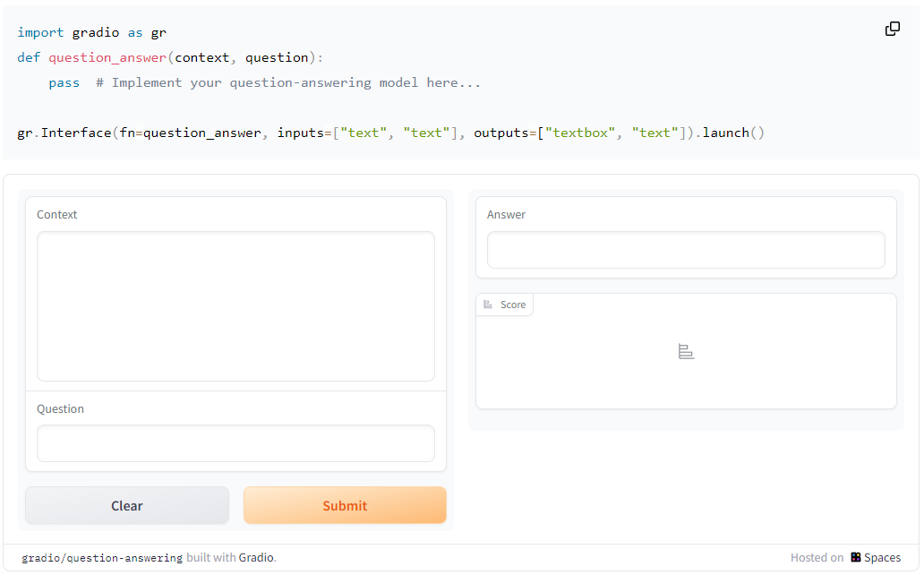Select the Answer output textbox
Viewport: 924px width, 575px height.
click(686, 250)
